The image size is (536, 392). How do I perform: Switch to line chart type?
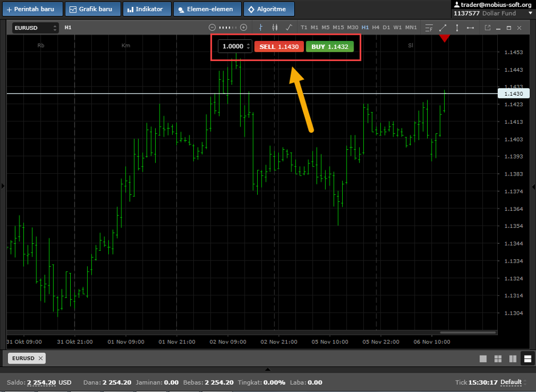point(289,28)
